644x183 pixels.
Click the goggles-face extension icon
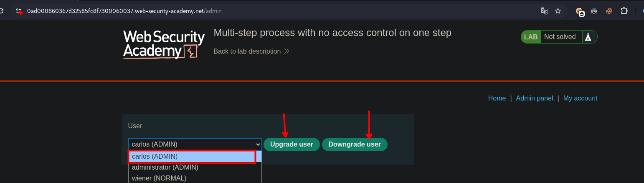point(594,11)
